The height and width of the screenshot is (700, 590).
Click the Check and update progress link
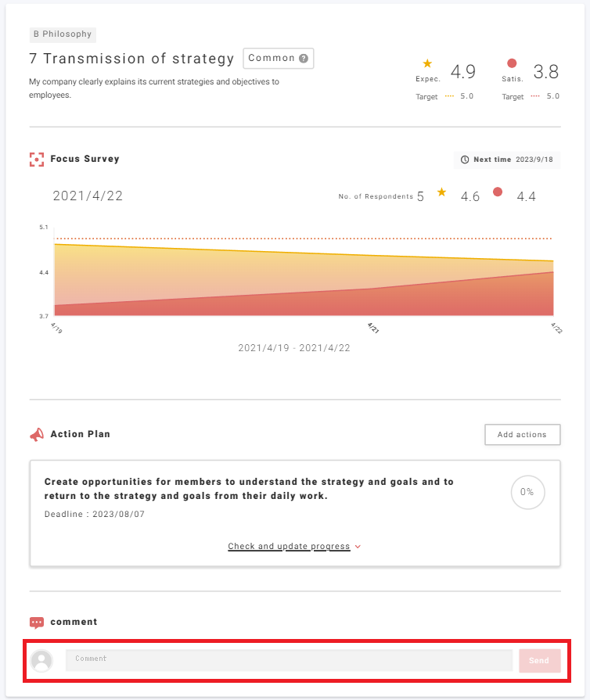click(289, 547)
